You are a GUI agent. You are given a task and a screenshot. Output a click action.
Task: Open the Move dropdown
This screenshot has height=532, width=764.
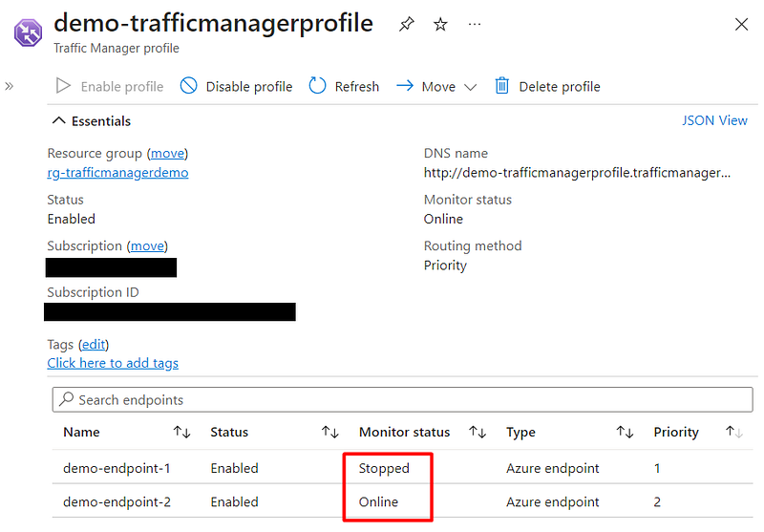pyautogui.click(x=436, y=86)
